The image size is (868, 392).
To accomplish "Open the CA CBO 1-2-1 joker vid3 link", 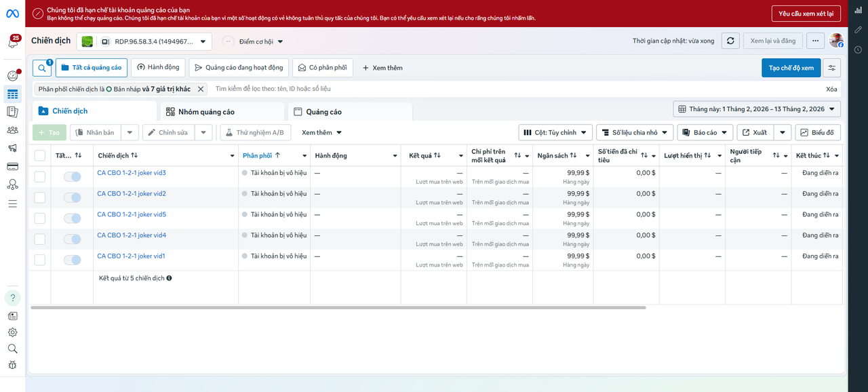I will (131, 173).
